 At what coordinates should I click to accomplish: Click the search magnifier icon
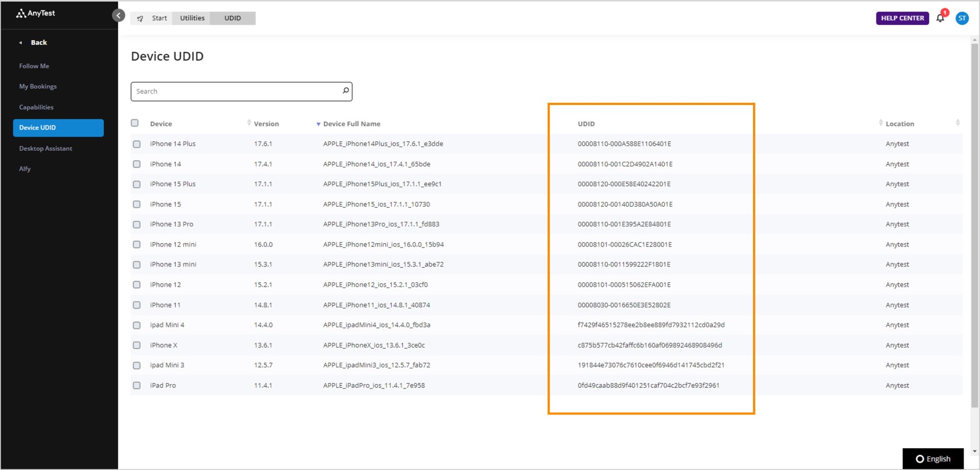click(345, 91)
